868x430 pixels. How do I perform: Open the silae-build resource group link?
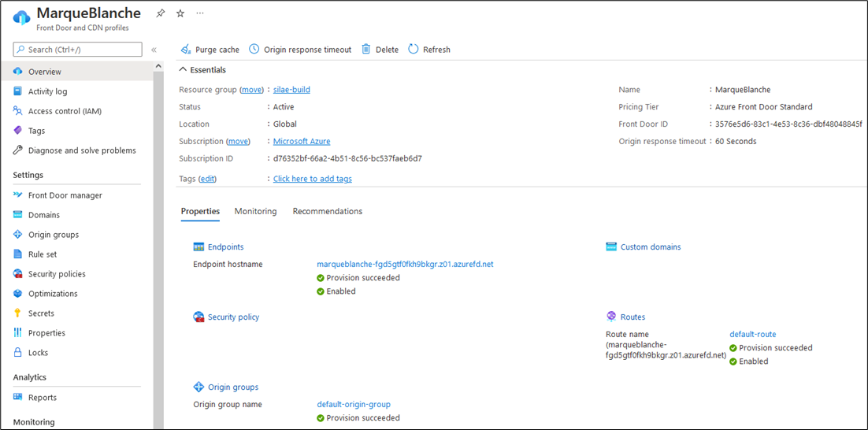(x=291, y=90)
